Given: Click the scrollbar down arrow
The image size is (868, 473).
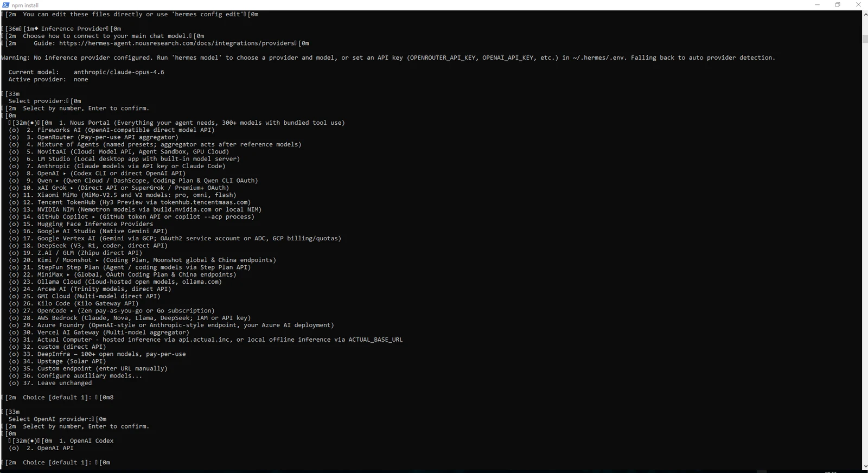Looking at the screenshot, I should pos(865,466).
